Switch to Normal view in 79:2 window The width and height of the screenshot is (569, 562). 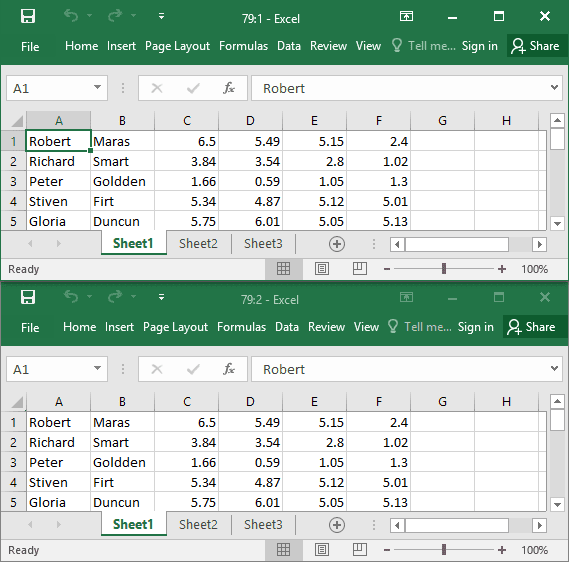coord(283,550)
